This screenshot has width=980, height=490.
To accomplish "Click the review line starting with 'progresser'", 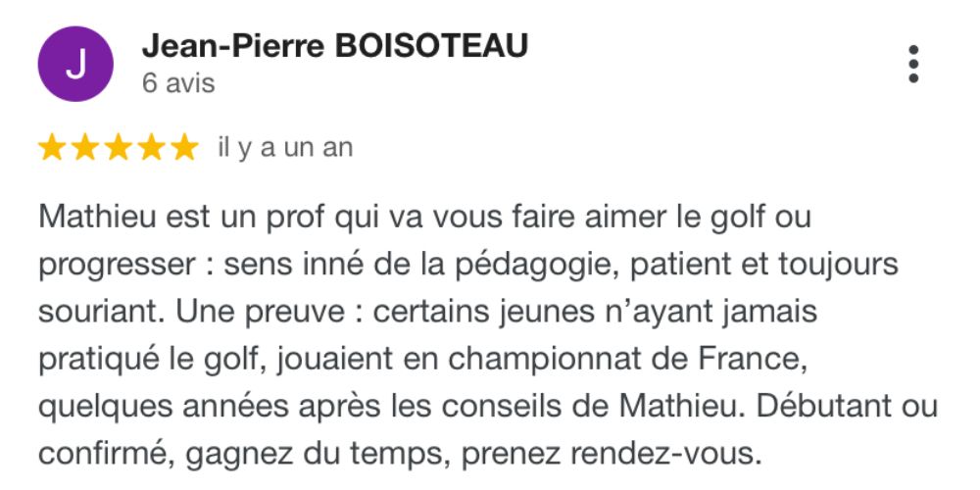I will (x=468, y=265).
